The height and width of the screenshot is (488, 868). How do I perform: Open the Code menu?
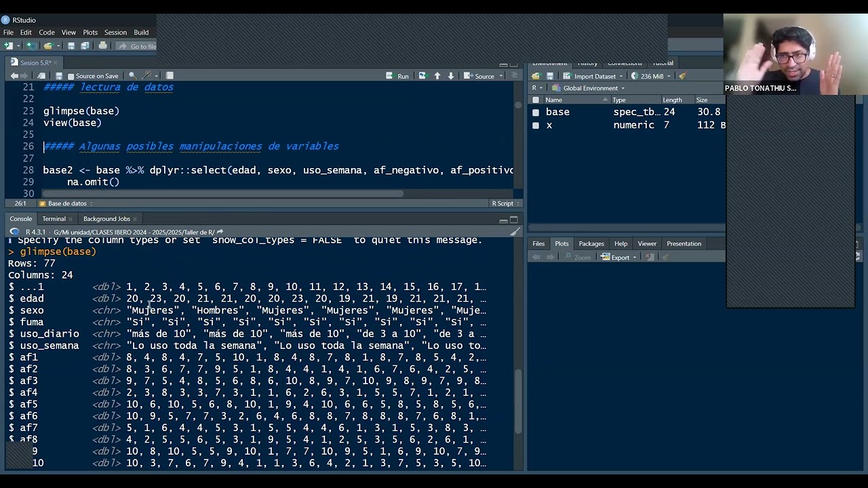(47, 33)
